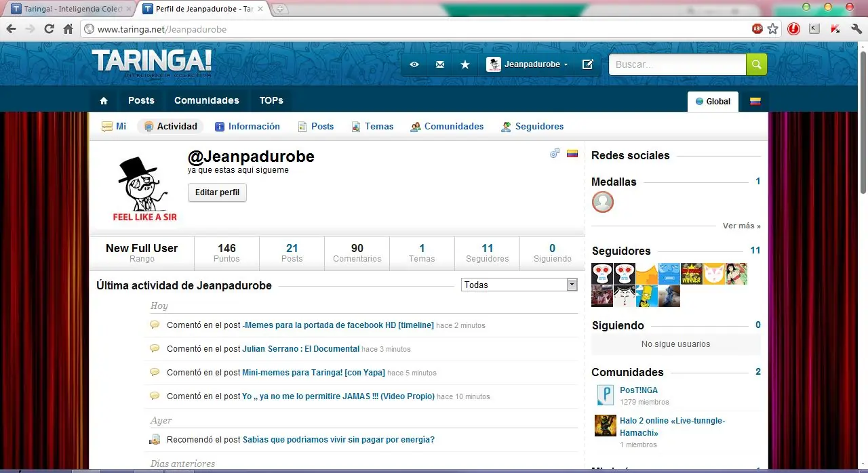Open the Jeanpadurobe user dropdown menu
Viewport: 868px width, 473px height.
[528, 64]
